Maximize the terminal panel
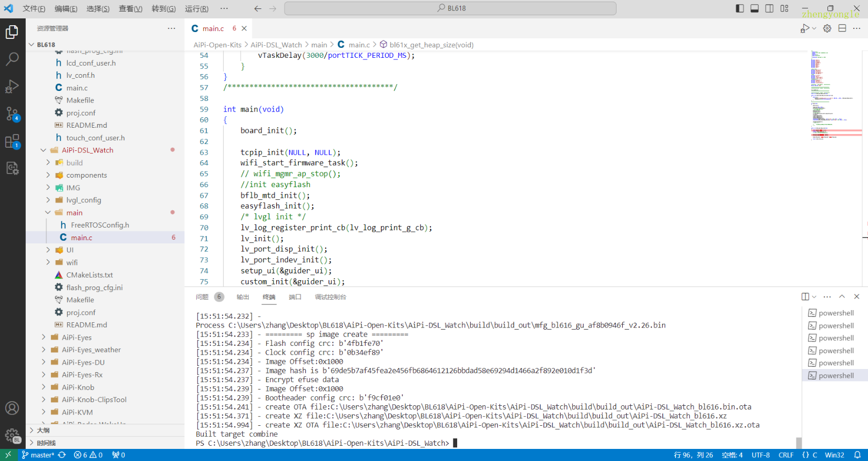 pos(842,296)
